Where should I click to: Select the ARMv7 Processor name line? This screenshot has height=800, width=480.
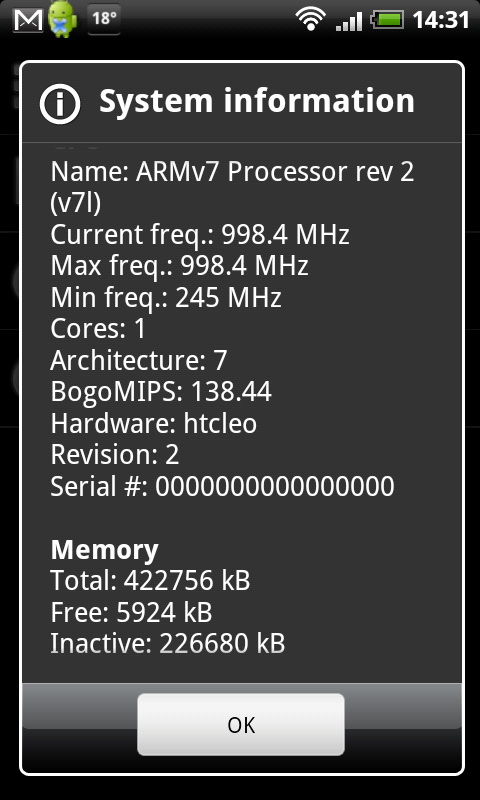(x=232, y=188)
